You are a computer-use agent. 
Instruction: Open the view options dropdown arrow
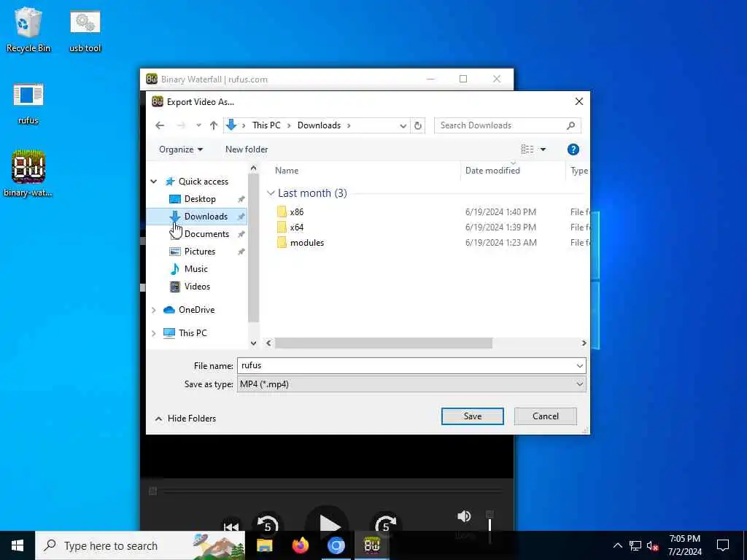(x=543, y=149)
